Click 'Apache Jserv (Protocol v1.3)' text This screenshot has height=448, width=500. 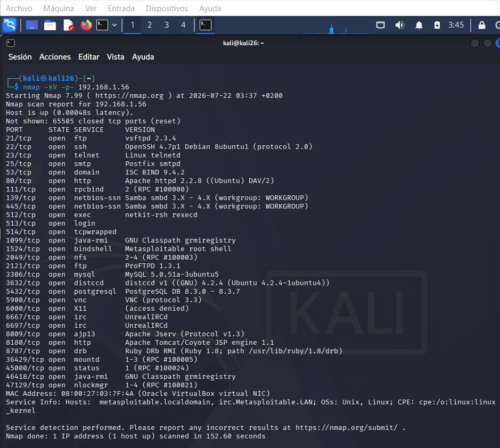point(185,334)
